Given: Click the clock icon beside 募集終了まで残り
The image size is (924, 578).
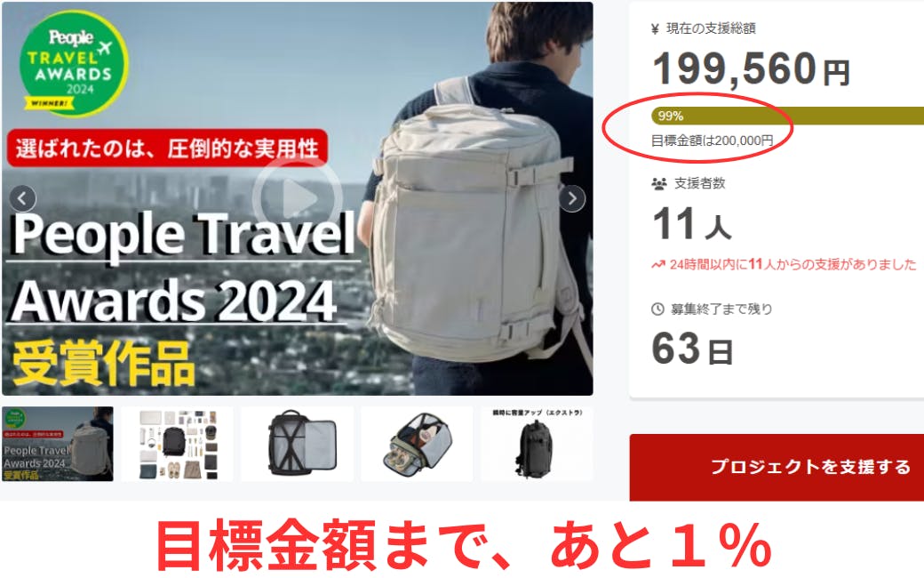Looking at the screenshot, I should click(x=657, y=309).
